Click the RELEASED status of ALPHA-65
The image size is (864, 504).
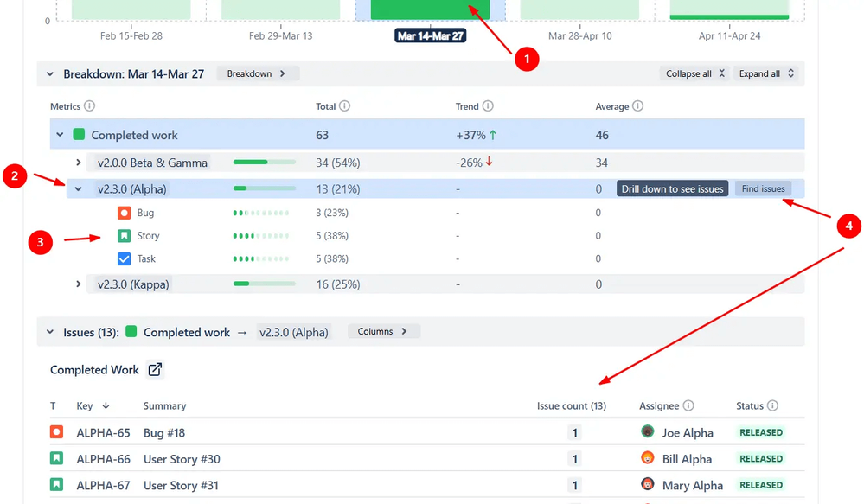click(x=761, y=432)
